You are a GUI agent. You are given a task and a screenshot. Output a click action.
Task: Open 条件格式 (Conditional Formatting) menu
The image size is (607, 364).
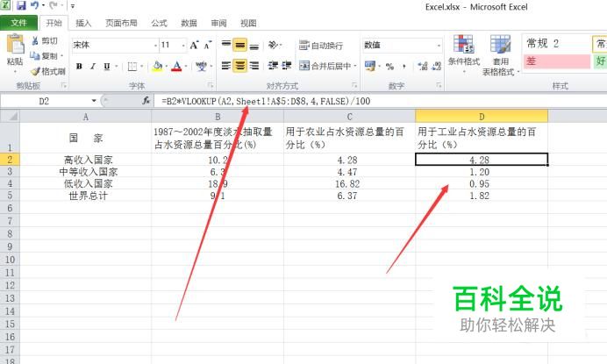pyautogui.click(x=464, y=54)
